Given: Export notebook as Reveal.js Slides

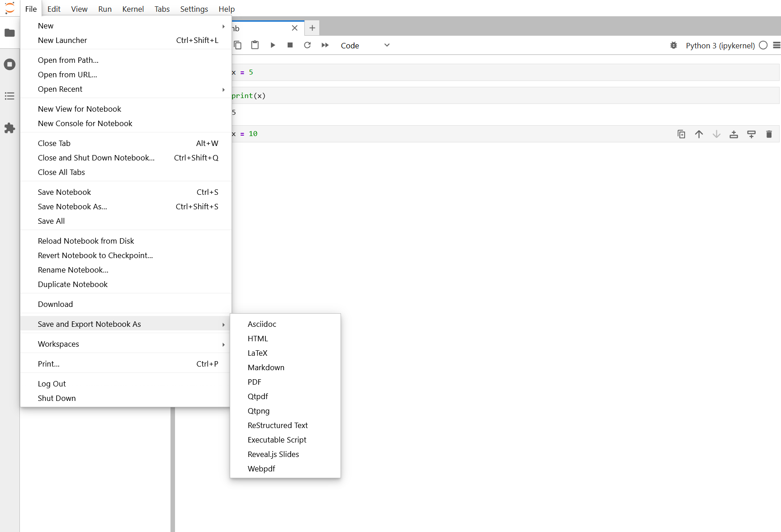Looking at the screenshot, I should pos(285,454).
